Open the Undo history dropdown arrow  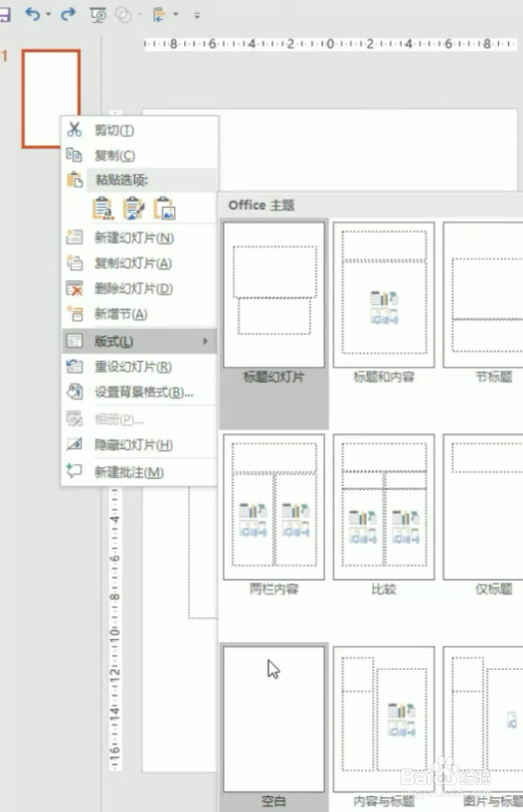(48, 15)
